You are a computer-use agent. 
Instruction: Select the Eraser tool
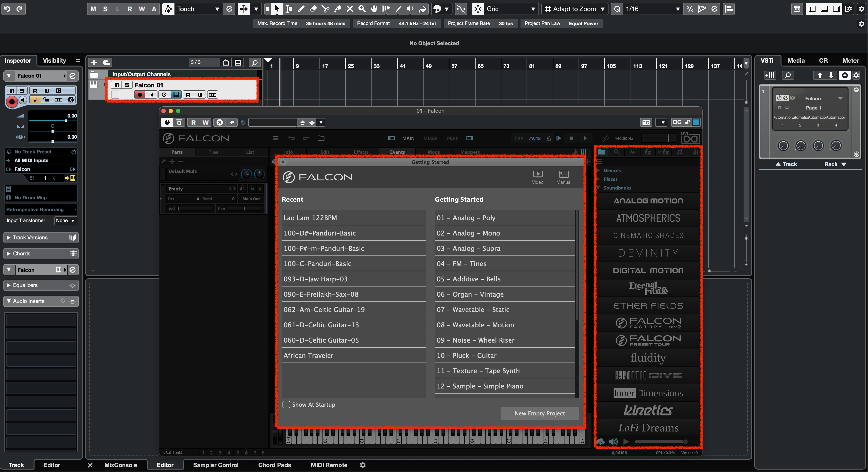[x=313, y=9]
